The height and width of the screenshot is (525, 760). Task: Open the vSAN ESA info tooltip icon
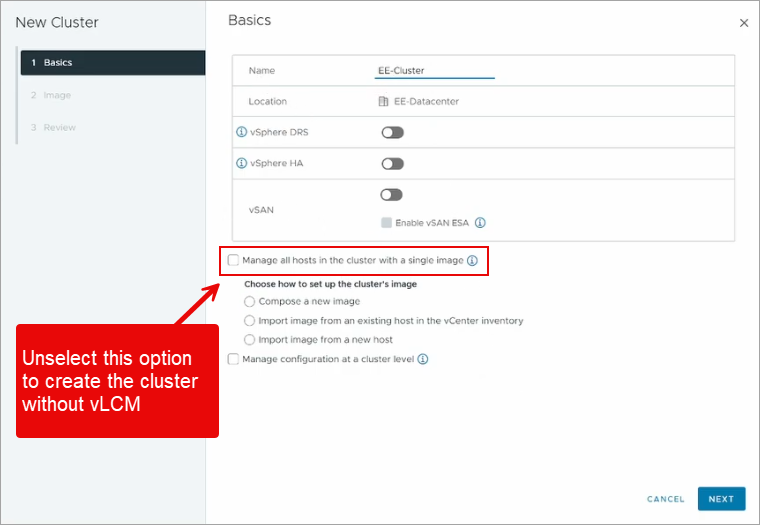[x=480, y=223]
